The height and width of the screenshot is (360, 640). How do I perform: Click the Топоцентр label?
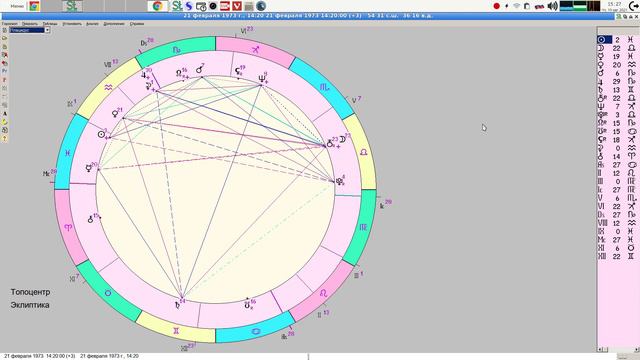31,292
